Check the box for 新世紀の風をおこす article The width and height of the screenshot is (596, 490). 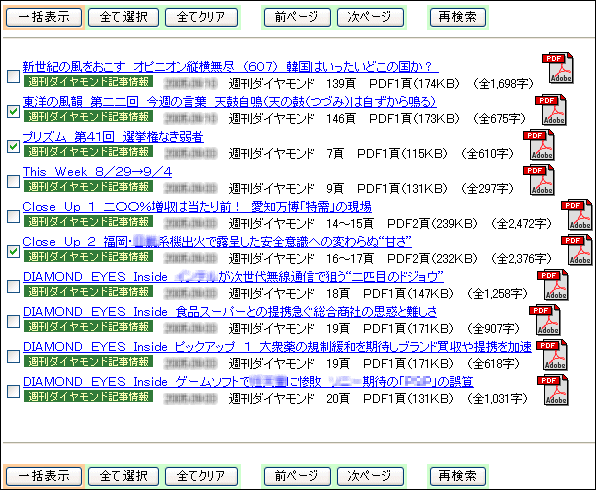[x=13, y=76]
